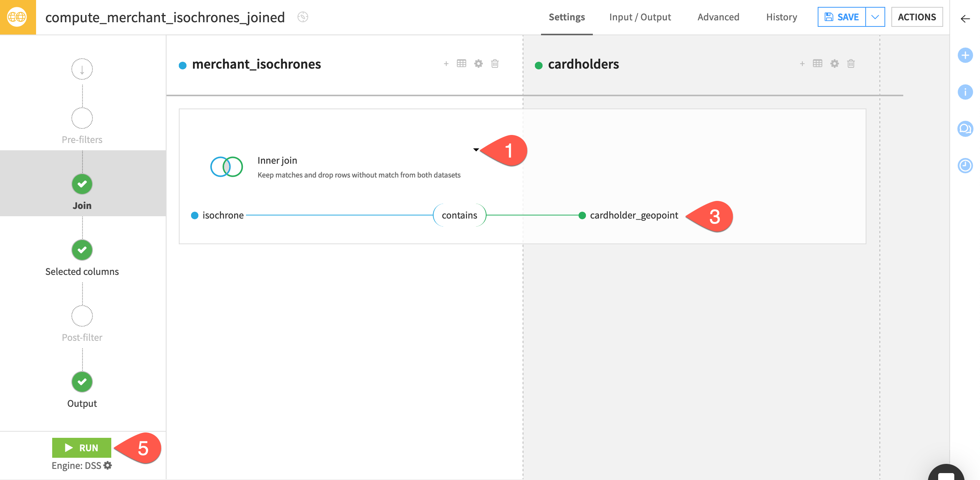Open the ACTIONS menu
The width and height of the screenshot is (980, 480).
click(917, 17)
